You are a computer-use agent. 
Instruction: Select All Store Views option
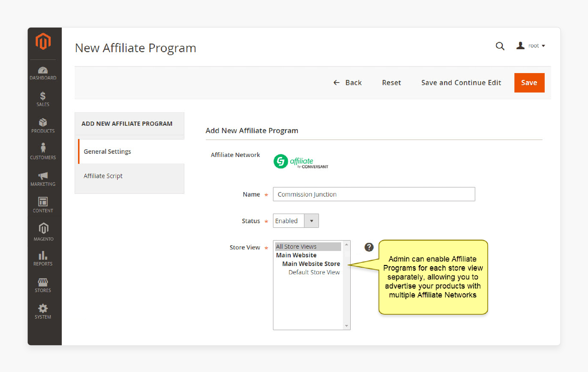(x=308, y=247)
